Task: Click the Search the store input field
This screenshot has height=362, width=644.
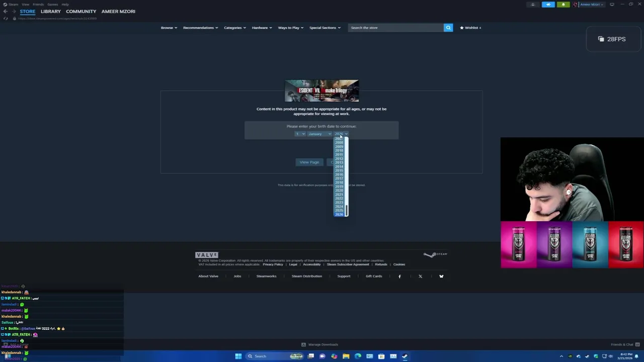Action: click(x=395, y=28)
